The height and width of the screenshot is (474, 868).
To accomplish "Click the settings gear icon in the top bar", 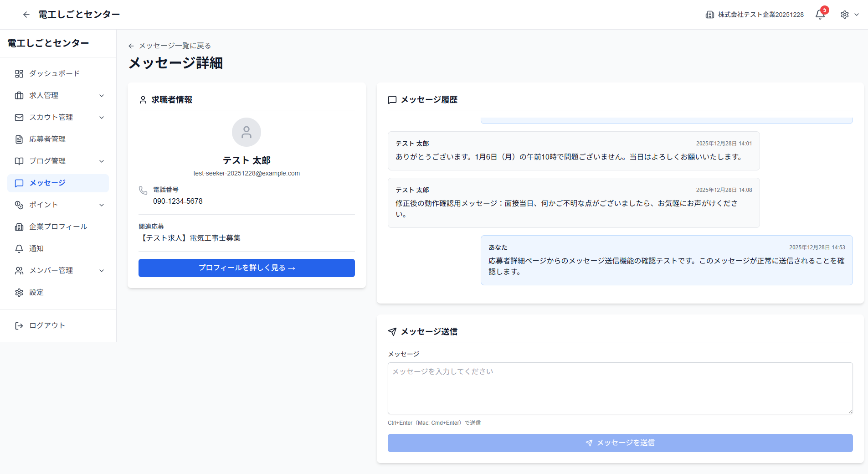I will [x=845, y=14].
